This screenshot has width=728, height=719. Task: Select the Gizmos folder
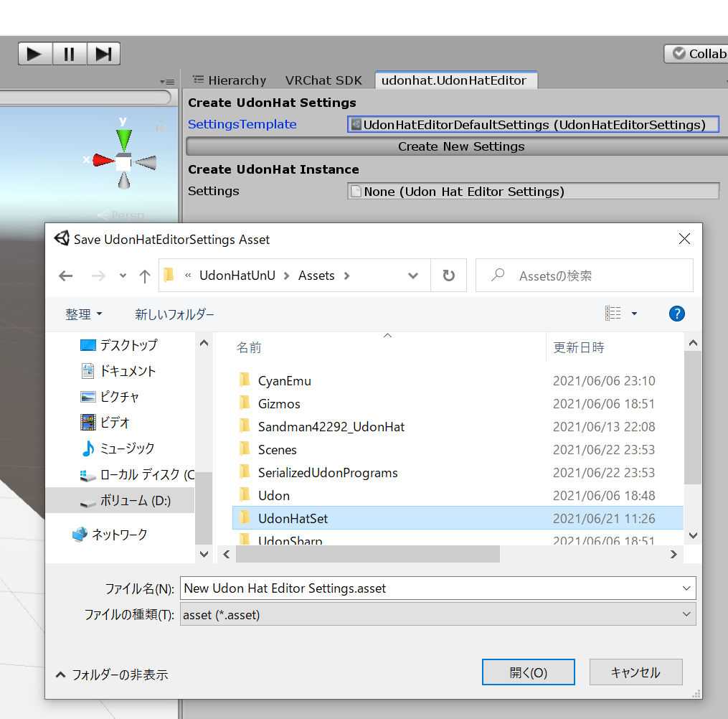[278, 403]
